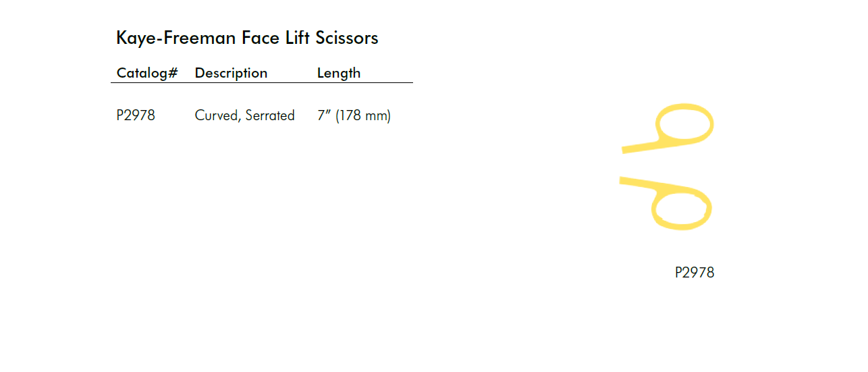Click the mm unit in length cell
868x372 pixels.
click(x=375, y=115)
